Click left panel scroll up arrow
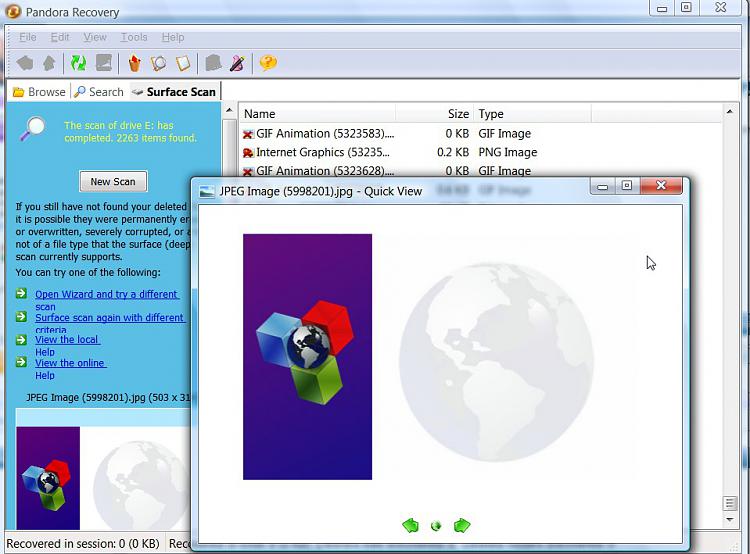 (x=229, y=111)
